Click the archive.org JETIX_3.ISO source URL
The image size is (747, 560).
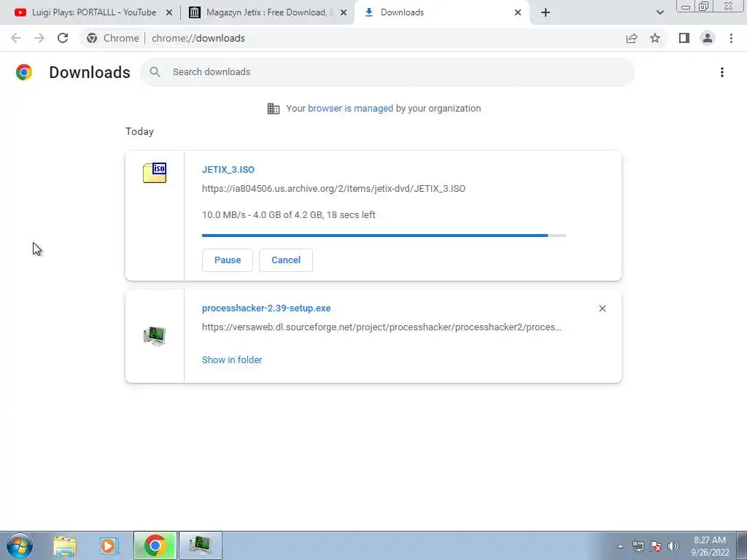(x=333, y=189)
